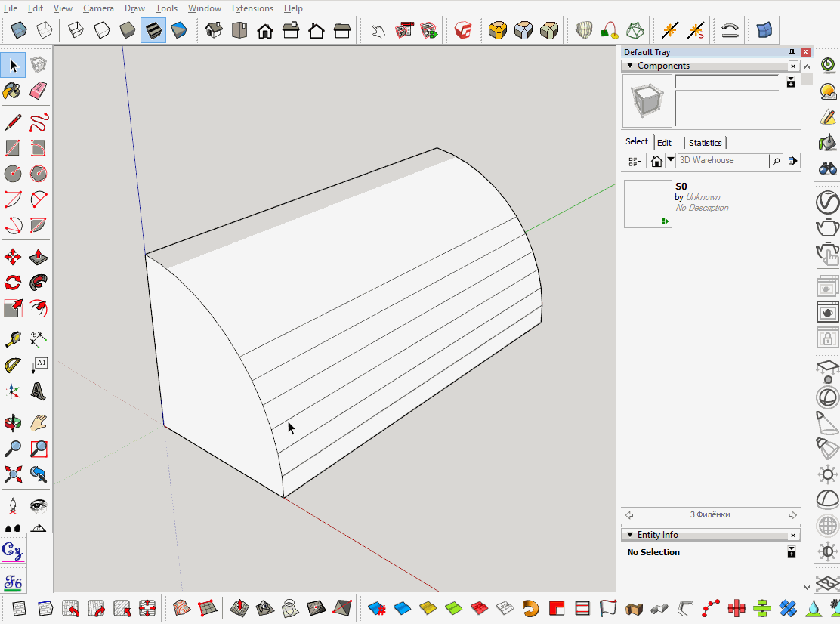Open the view options dropdown in Components panel
Screen dimensions: 840x624
tap(634, 161)
